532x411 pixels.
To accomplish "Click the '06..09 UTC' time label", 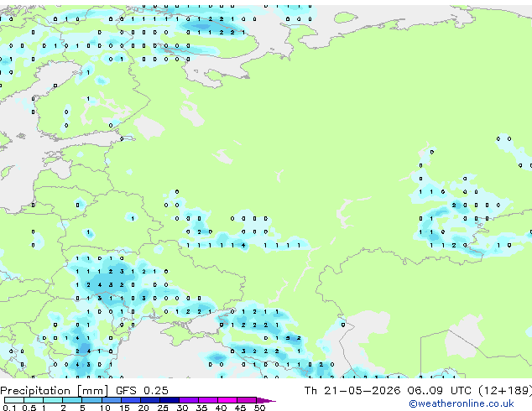I will click(x=439, y=391).
